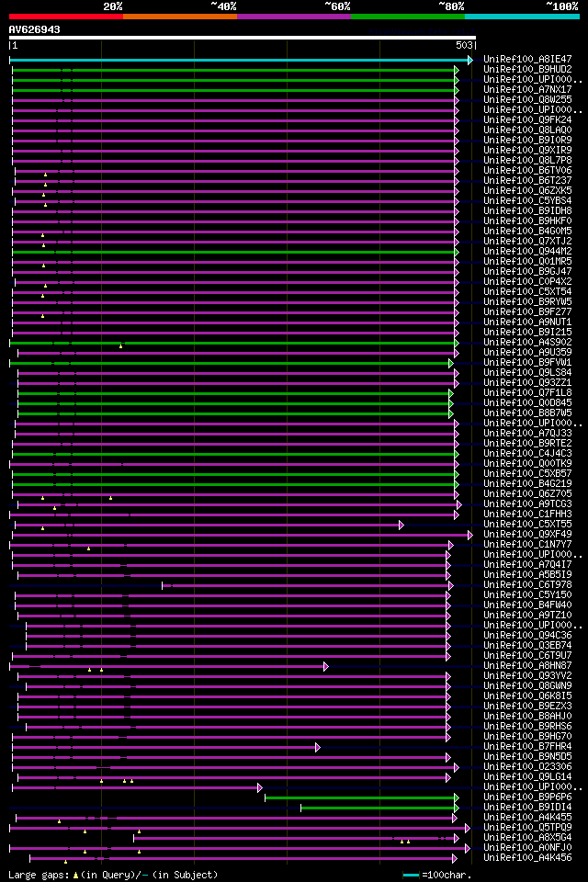Open the UniRef100_A7QJ33 entry

[x=527, y=434]
